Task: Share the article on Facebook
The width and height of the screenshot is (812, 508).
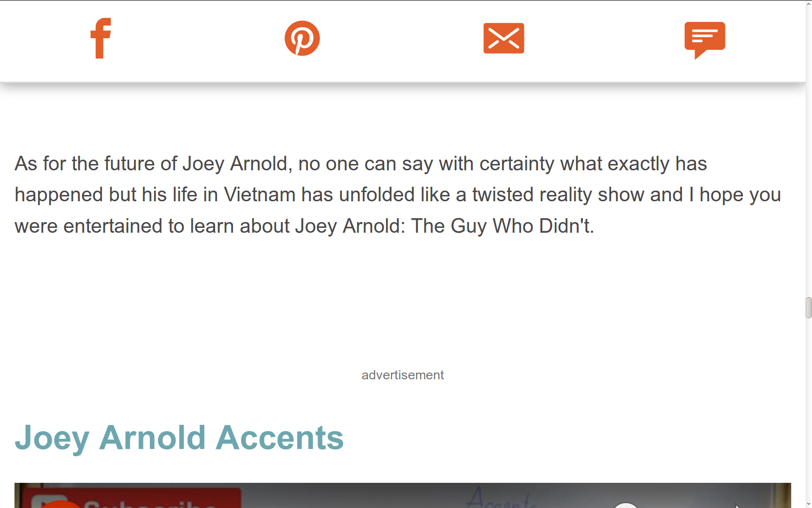Action: (x=100, y=39)
